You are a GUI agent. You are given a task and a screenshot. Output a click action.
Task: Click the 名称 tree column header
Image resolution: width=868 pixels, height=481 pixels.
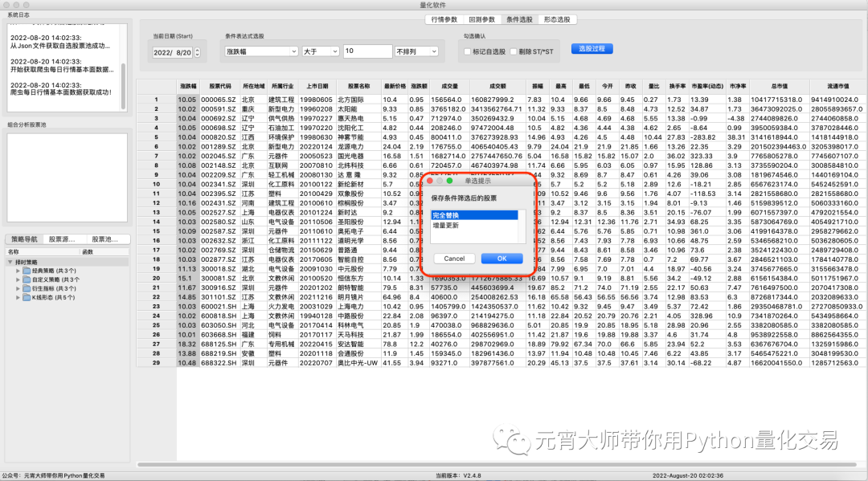tap(42, 251)
